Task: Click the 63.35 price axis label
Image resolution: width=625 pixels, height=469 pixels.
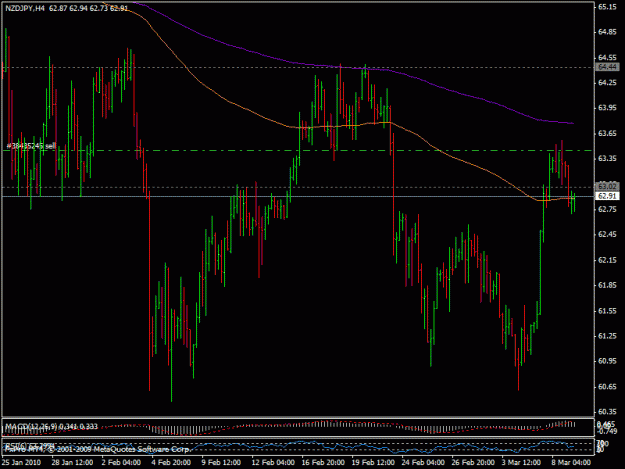Action: tap(607, 159)
